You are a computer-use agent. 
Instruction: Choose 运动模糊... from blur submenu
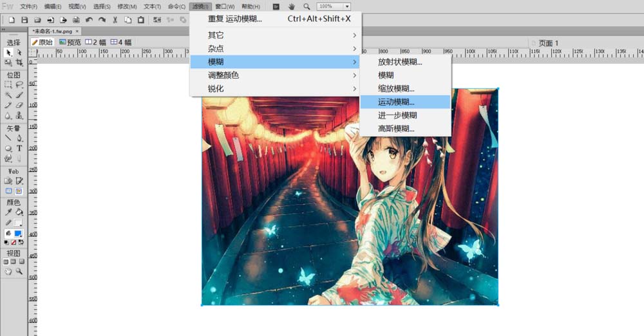[405, 102]
